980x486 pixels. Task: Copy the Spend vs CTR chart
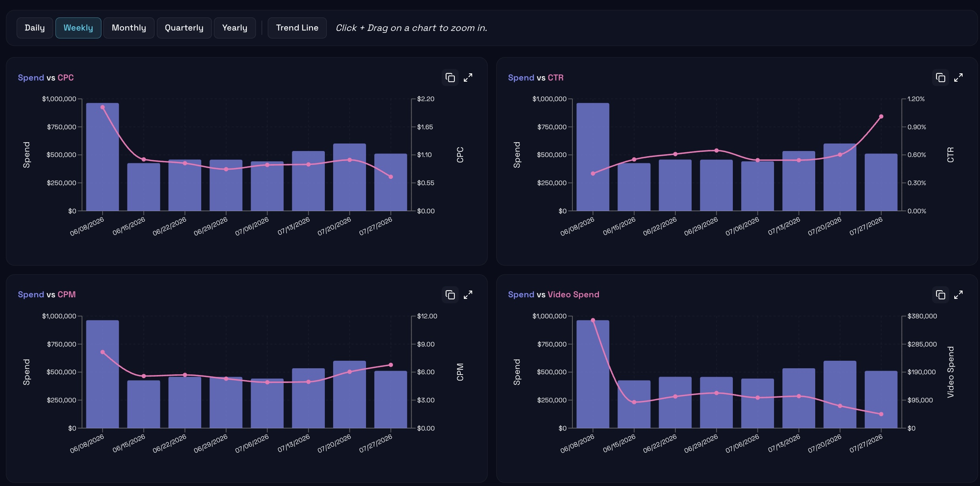point(940,78)
